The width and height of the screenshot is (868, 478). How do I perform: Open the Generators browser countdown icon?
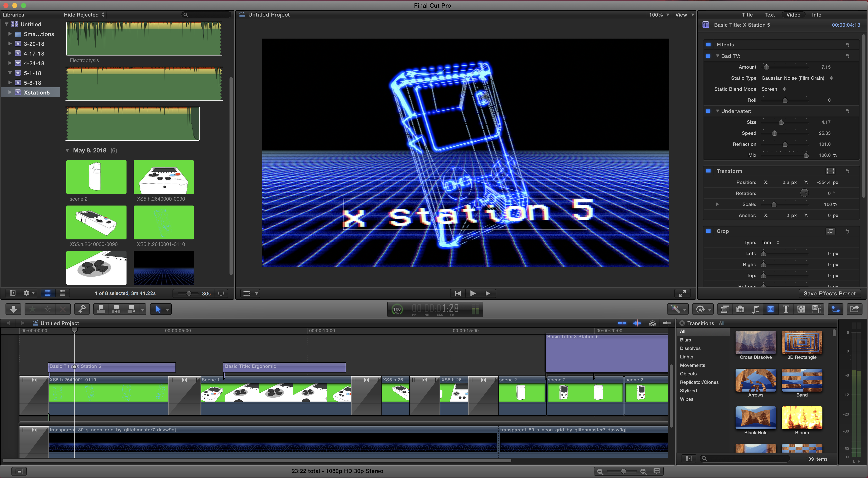(801, 309)
